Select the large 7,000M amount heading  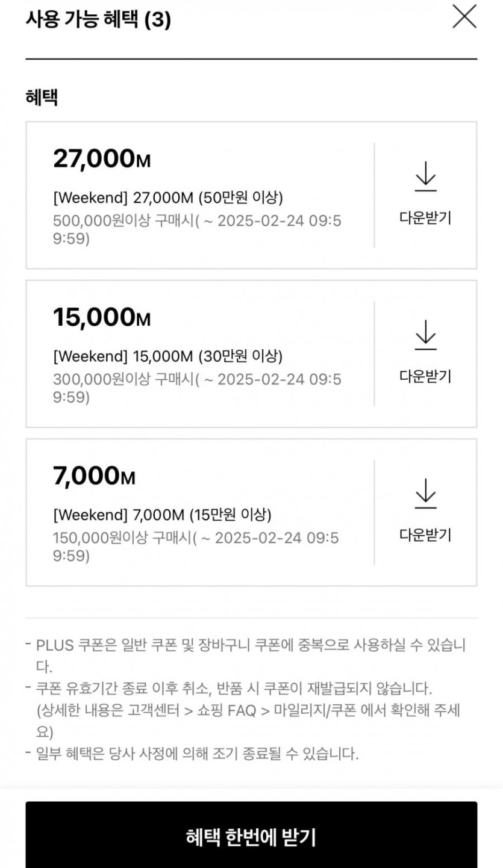(x=95, y=476)
